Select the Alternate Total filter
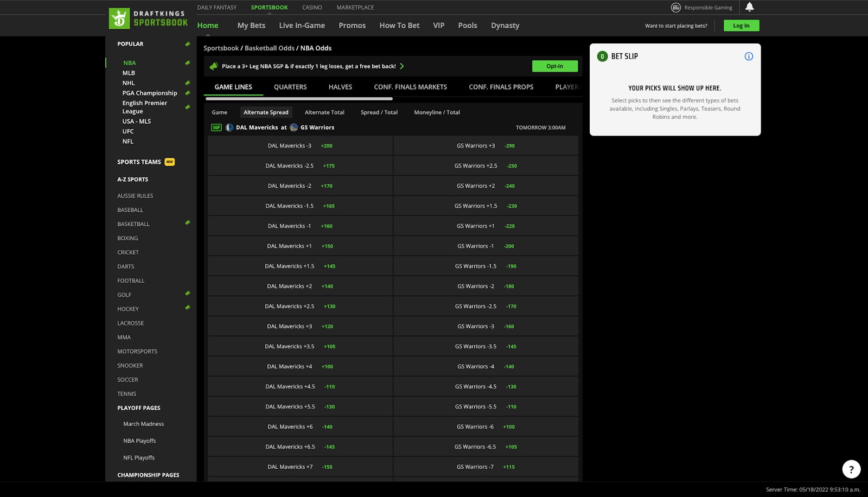This screenshot has width=868, height=497. (324, 112)
